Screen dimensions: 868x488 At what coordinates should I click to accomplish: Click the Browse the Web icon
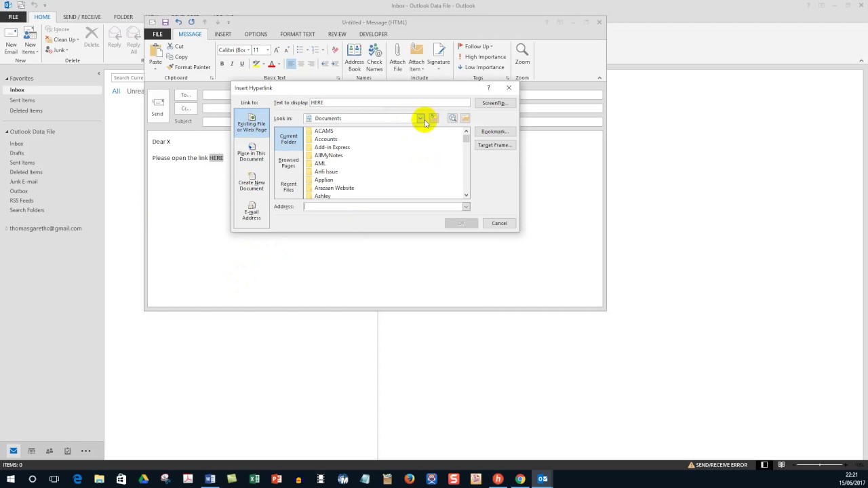click(452, 119)
